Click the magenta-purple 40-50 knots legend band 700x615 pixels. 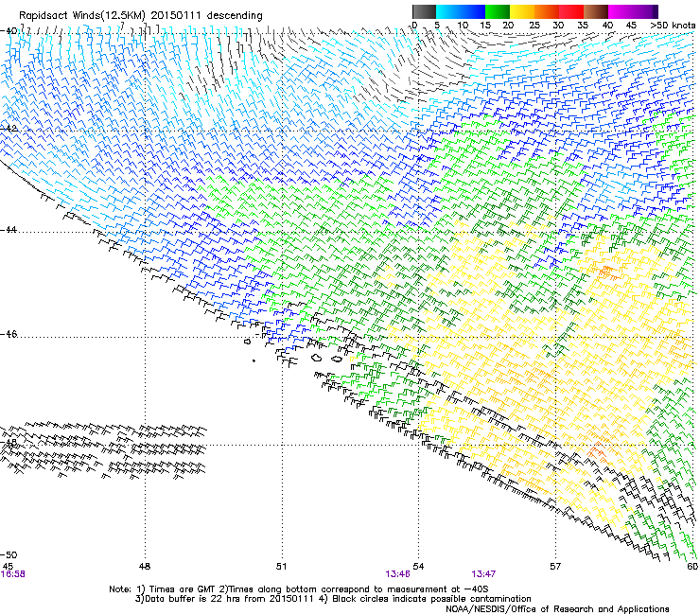[633, 11]
